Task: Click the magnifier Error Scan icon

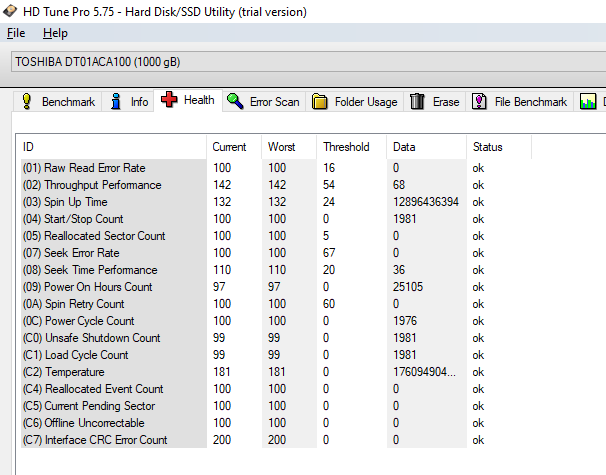Action: (x=235, y=101)
